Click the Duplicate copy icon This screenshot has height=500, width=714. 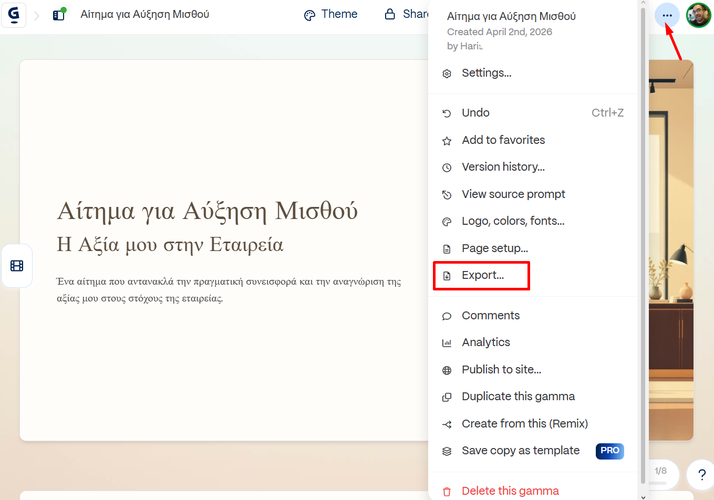pos(447,397)
